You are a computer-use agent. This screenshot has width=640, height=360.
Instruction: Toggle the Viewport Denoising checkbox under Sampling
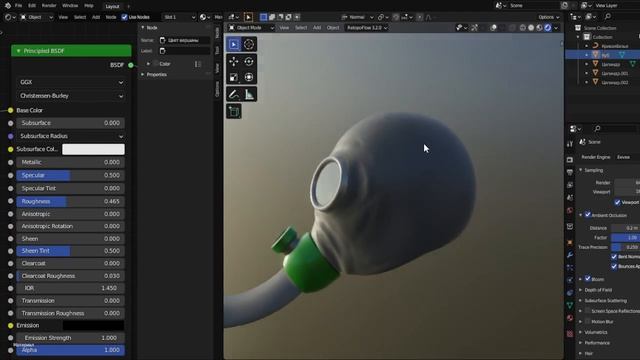(x=618, y=202)
